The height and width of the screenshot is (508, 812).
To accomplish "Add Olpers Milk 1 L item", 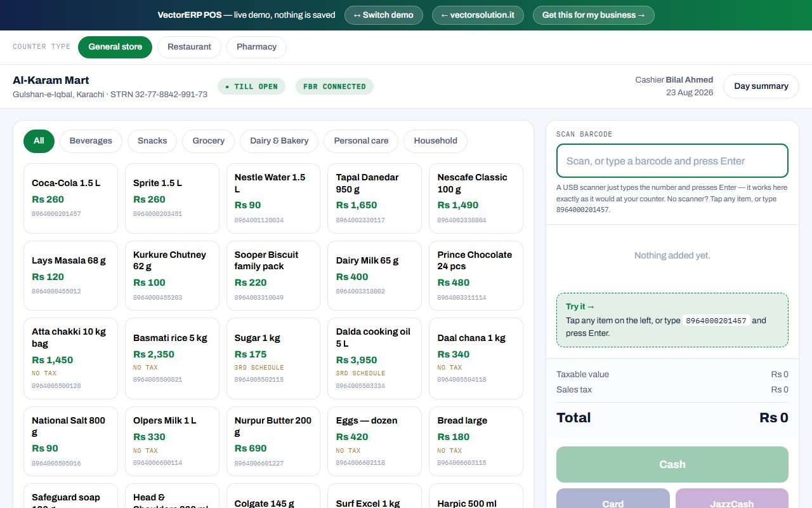I will coord(172,441).
